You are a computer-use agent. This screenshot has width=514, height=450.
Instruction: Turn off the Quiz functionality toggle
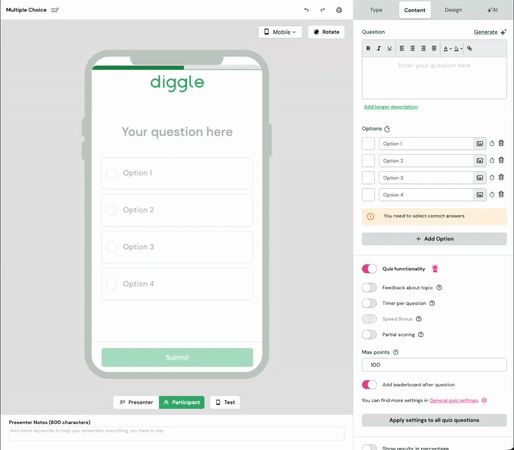pyautogui.click(x=369, y=269)
